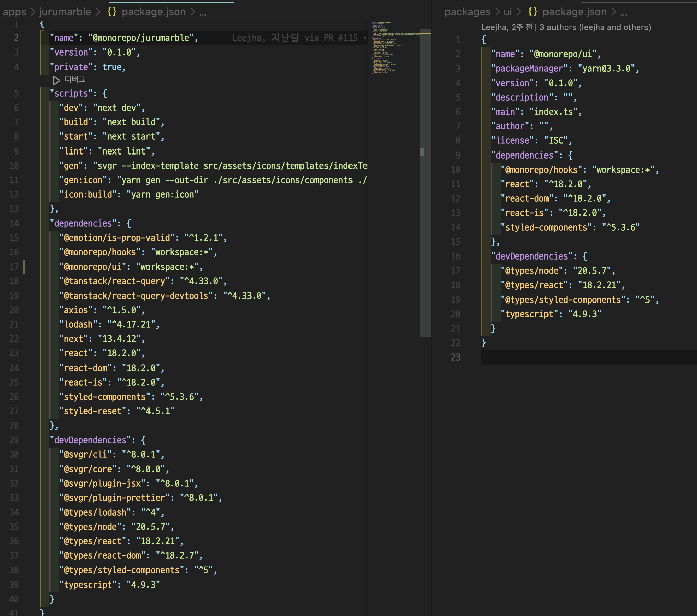Open the 'packages' breadcrumb dropdown
697x616 pixels.
(x=467, y=12)
